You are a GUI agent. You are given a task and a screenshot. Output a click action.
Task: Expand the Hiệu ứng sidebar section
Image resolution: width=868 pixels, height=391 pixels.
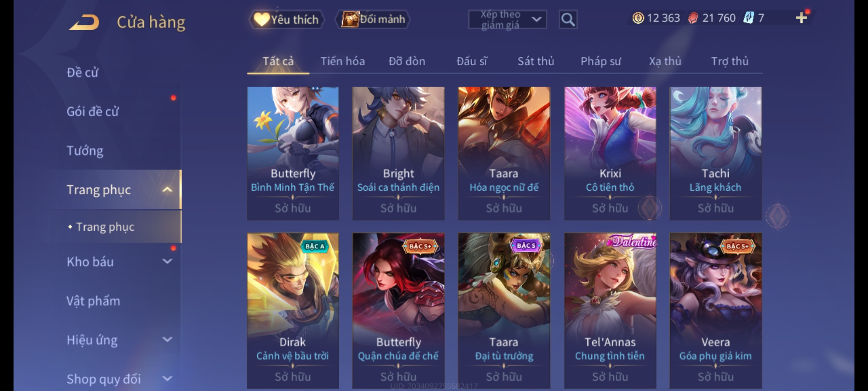tap(167, 340)
